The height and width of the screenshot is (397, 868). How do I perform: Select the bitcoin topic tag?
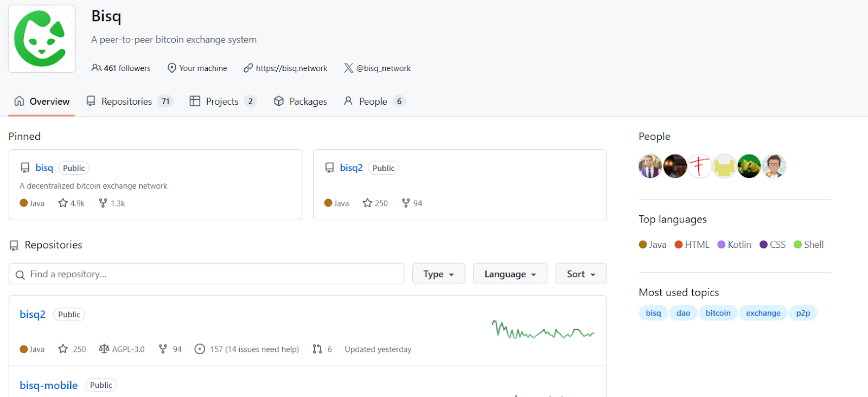(x=718, y=313)
